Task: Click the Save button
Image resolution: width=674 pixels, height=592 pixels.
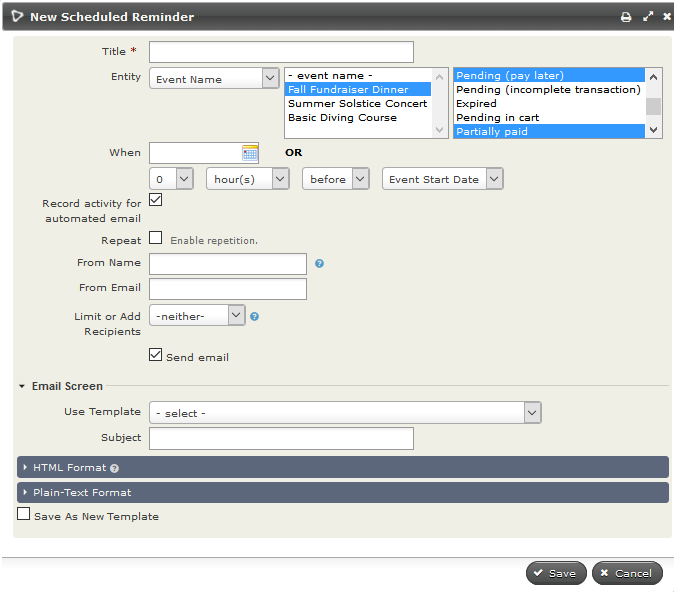Action: [556, 573]
